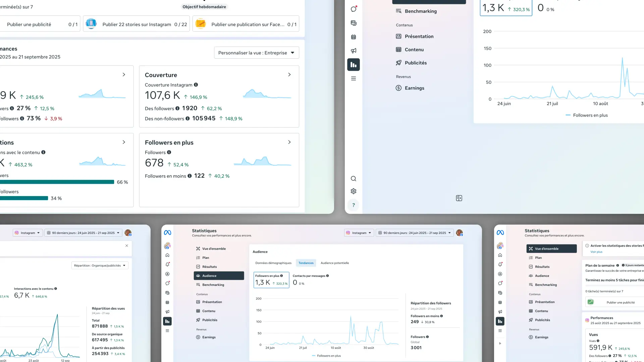Screen dimensions: 644x362
Task: Click the Instagram stories task icon
Action: pyautogui.click(x=91, y=23)
